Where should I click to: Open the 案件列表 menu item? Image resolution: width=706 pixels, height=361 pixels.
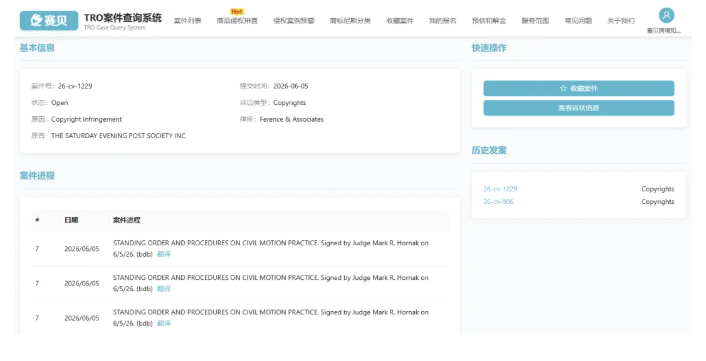pyautogui.click(x=188, y=21)
